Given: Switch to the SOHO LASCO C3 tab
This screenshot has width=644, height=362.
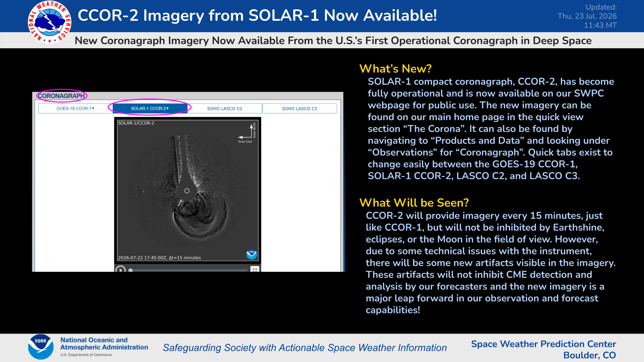Looking at the screenshot, I should pos(300,109).
